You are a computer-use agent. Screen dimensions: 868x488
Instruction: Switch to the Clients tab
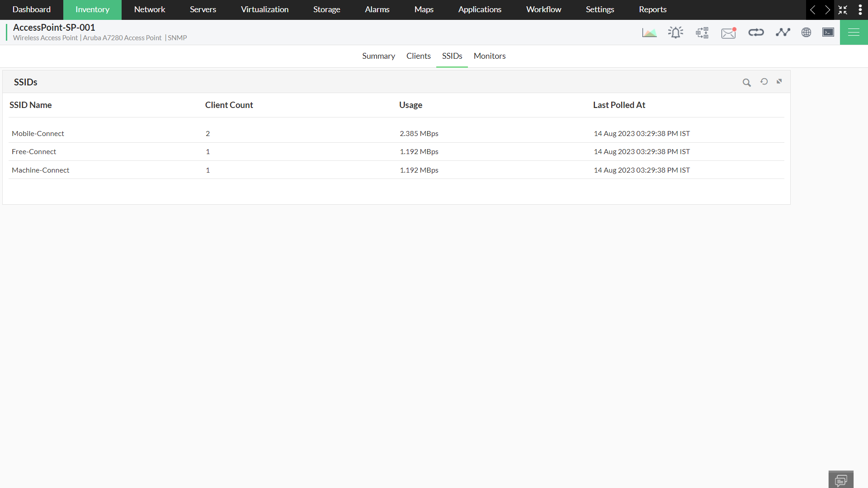[x=418, y=56]
